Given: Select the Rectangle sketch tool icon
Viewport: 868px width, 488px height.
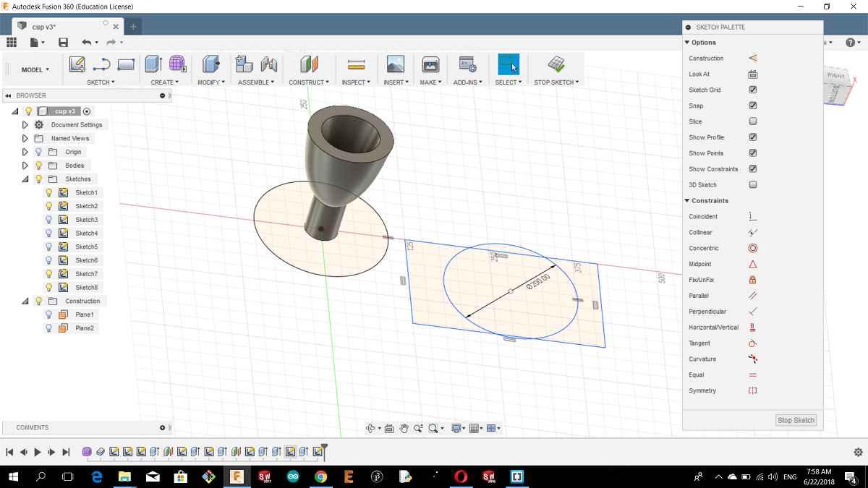Looking at the screenshot, I should point(126,64).
